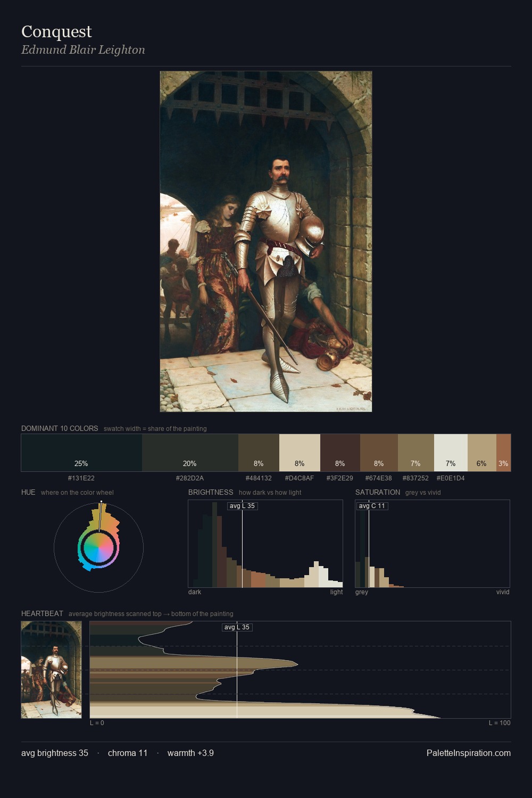Click the heartbeat brightness graph
The height and width of the screenshot is (798, 532).
(300, 670)
